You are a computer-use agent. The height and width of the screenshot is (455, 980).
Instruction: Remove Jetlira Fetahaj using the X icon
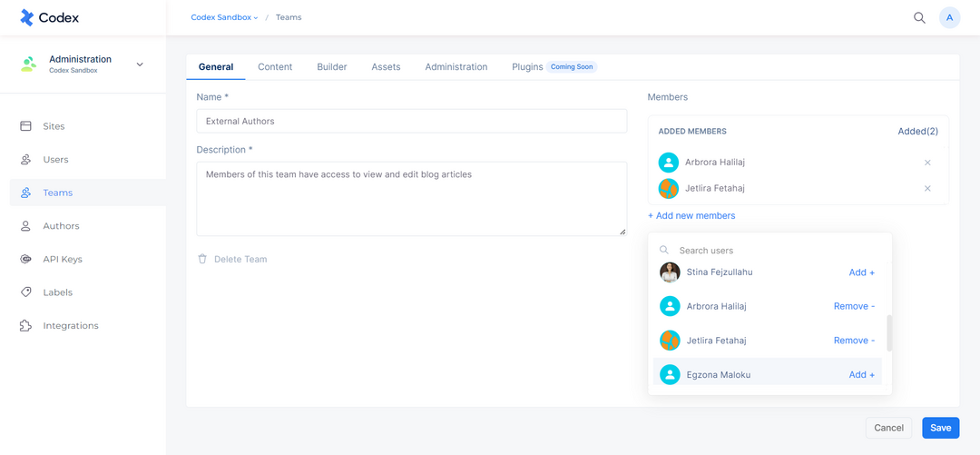pos(927,189)
